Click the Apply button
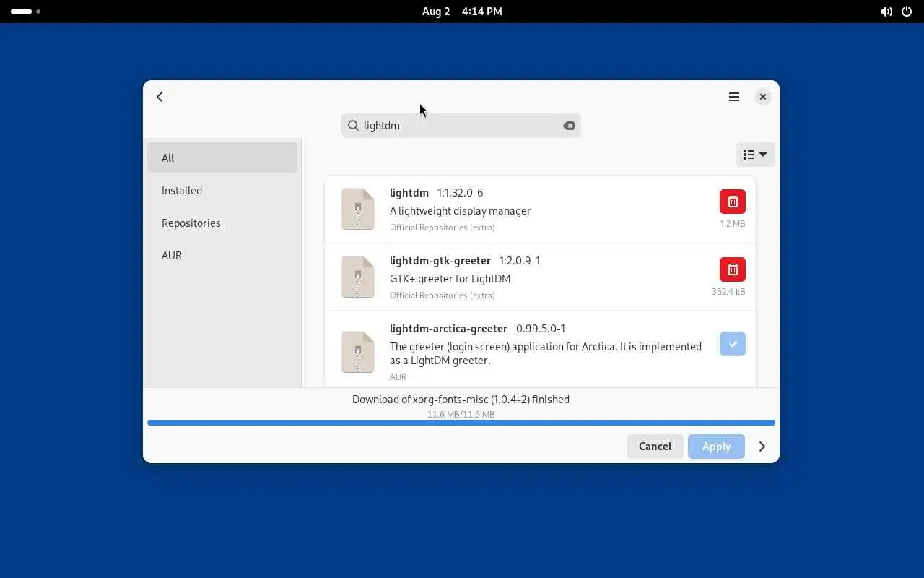This screenshot has width=924, height=578. pos(716,447)
